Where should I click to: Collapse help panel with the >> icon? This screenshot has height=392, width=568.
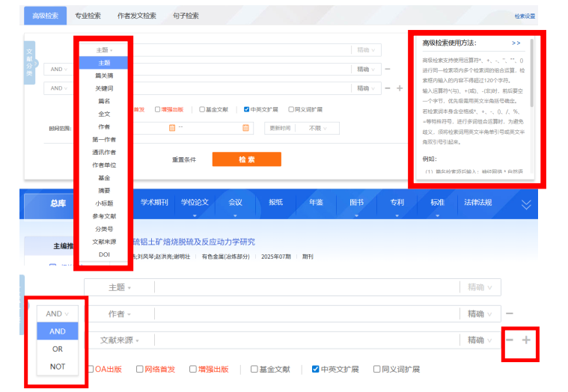[516, 43]
